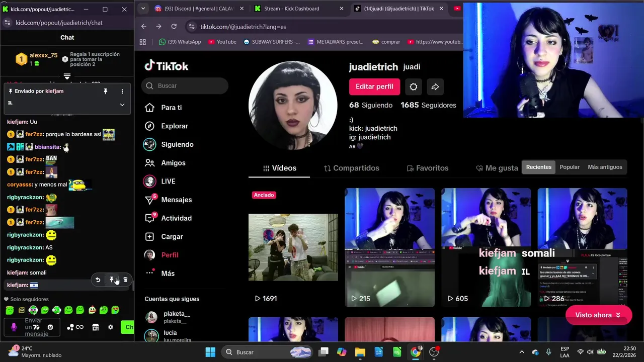Screen dimensions: 644x362
Task: Click the Buscar field in TikTok
Action: (x=185, y=86)
